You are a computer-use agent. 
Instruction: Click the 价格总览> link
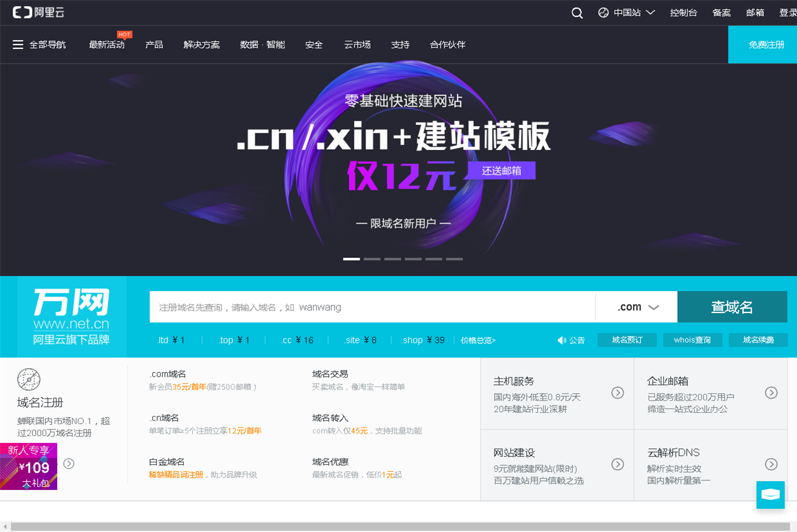click(478, 340)
